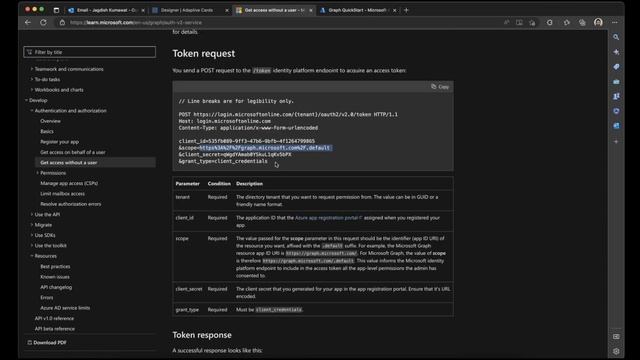
Task: Click the Filter by title field
Action: tap(89, 52)
